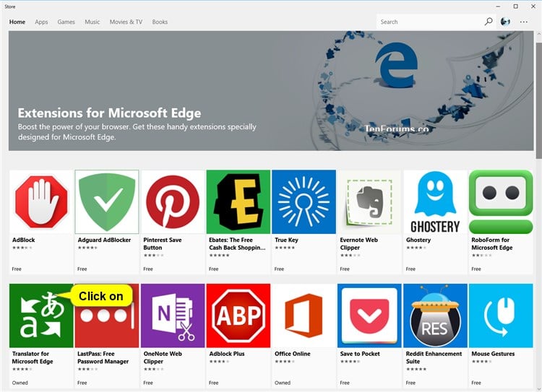The image size is (542, 392).
Task: Click the vertical scrollbar thumb
Action: (x=539, y=100)
